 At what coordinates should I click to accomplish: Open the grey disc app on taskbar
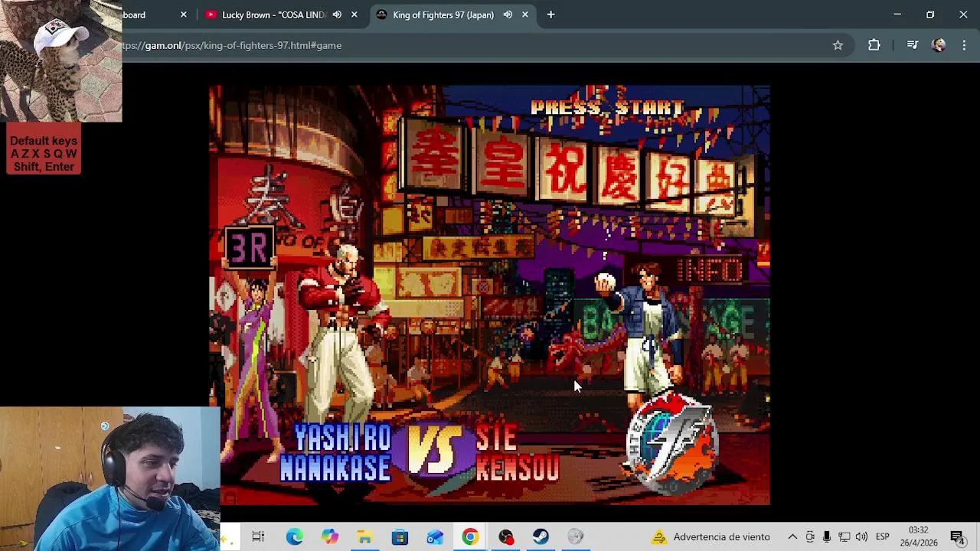pos(576,537)
